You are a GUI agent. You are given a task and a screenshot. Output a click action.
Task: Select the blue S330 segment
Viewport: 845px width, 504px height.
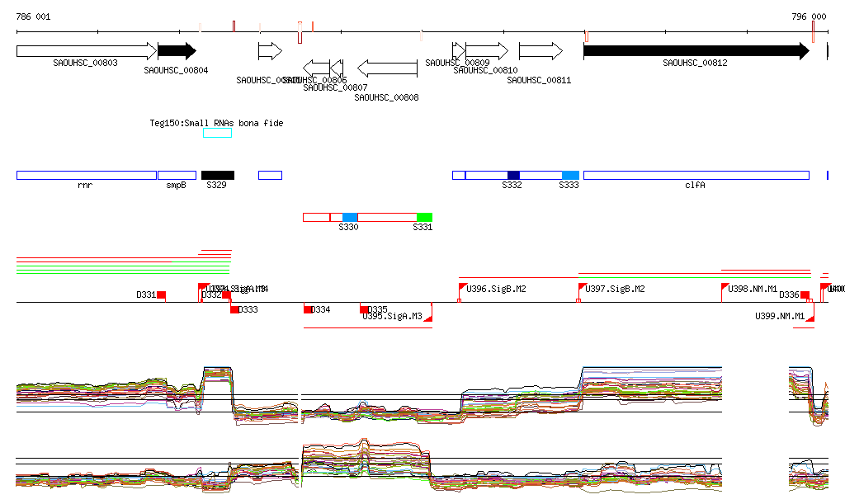pyautogui.click(x=350, y=217)
